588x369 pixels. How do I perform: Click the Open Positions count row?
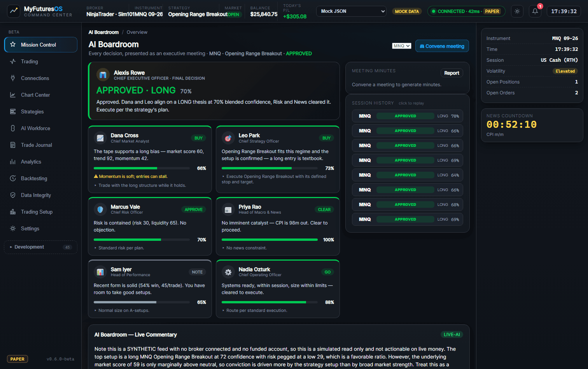[x=532, y=82]
